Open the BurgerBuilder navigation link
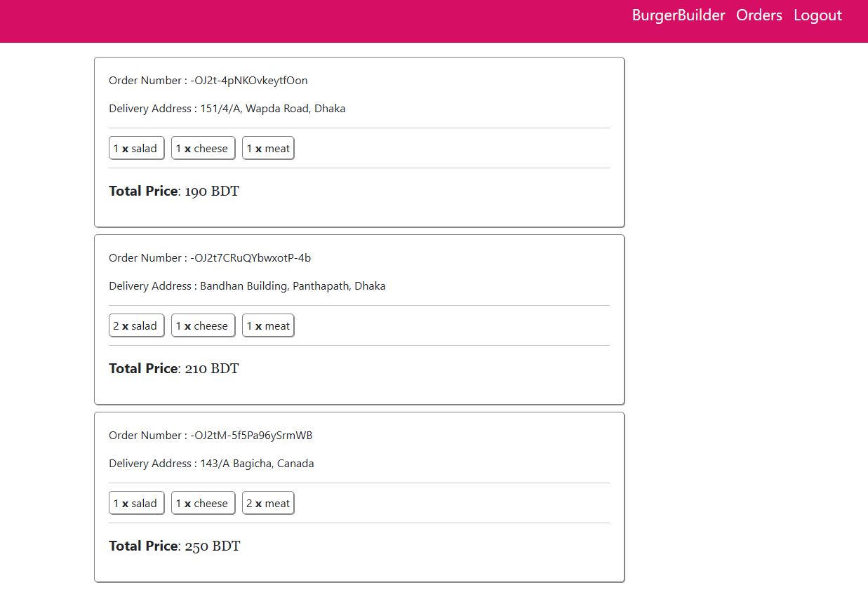 [x=678, y=15]
